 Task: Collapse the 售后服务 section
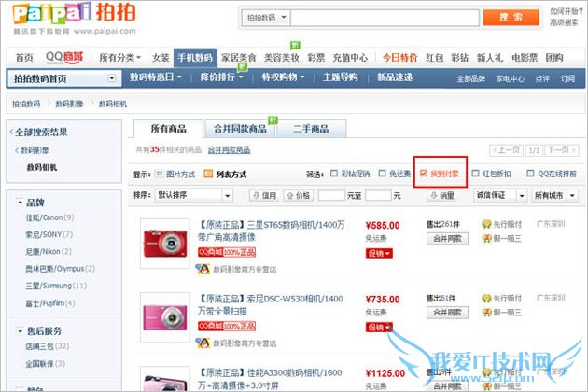coord(20,330)
